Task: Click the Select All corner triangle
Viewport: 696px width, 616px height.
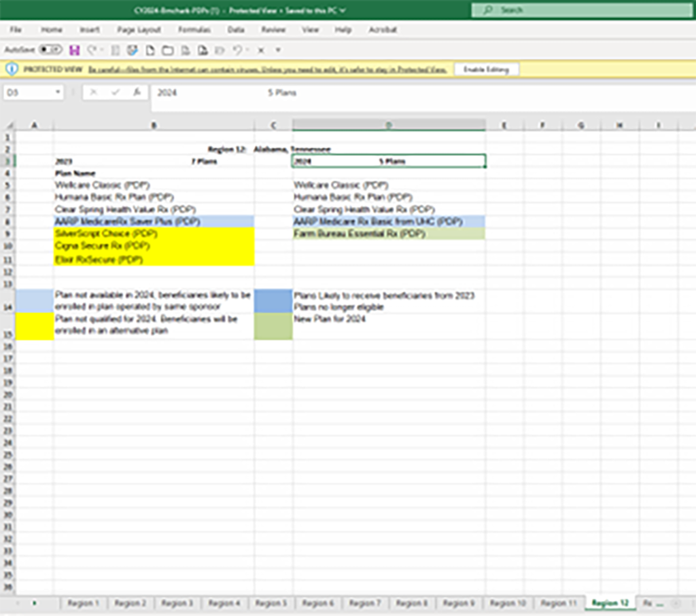Action: (x=9, y=126)
